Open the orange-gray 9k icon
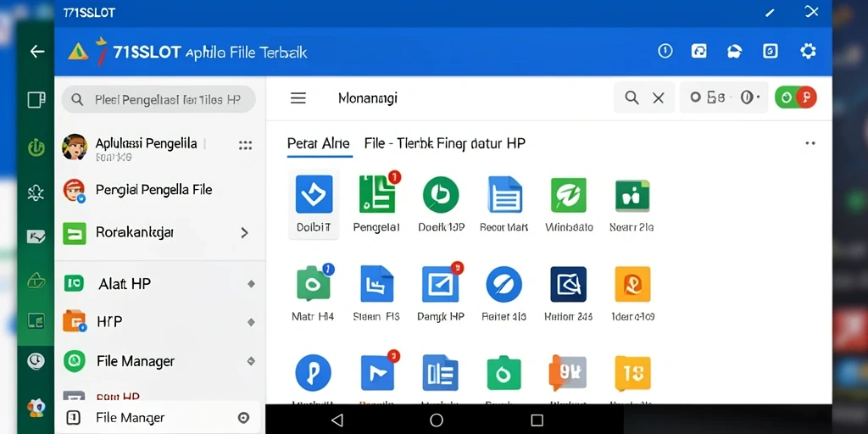 point(567,372)
